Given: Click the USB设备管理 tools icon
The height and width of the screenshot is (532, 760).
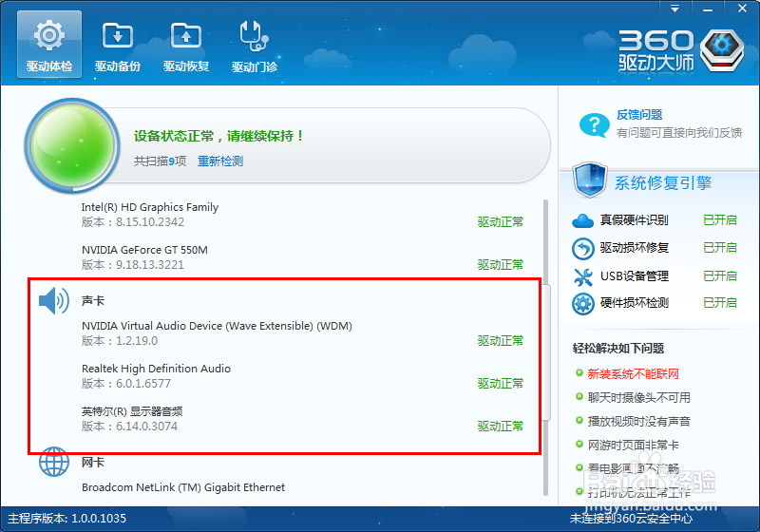Looking at the screenshot, I should pyautogui.click(x=582, y=276).
